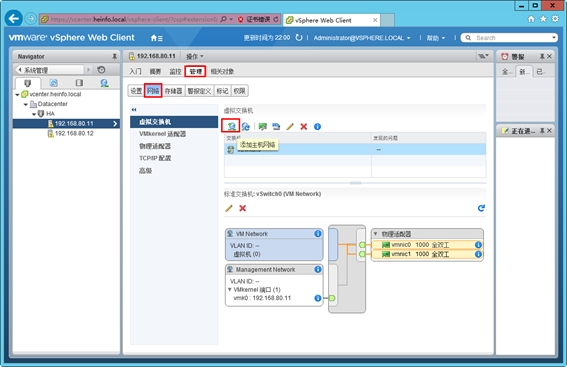Viewport: 567px width, 367px height.
Task: Collapse the vcenter.heinfo.local tree node
Action: point(17,94)
